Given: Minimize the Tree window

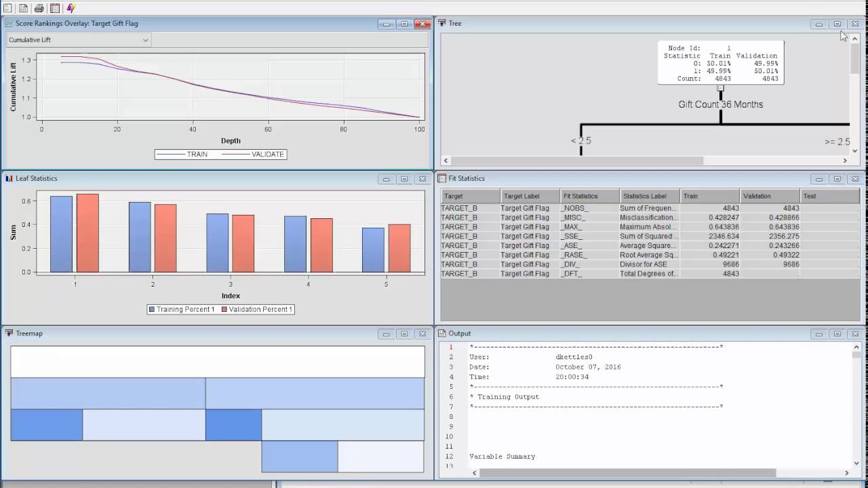Looking at the screenshot, I should coord(819,24).
